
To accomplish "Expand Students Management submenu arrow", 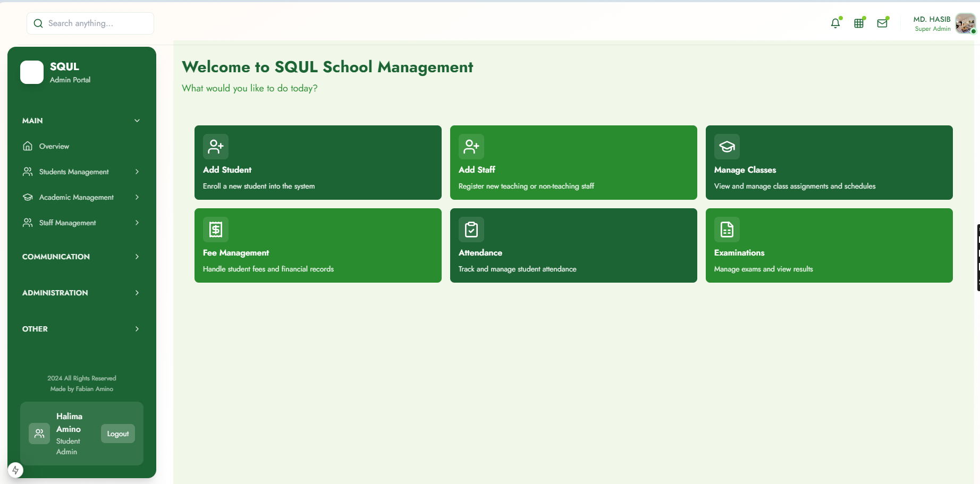I will [x=137, y=172].
